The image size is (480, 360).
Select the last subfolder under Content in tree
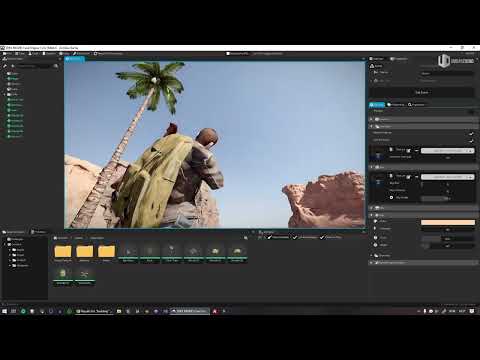(21, 266)
